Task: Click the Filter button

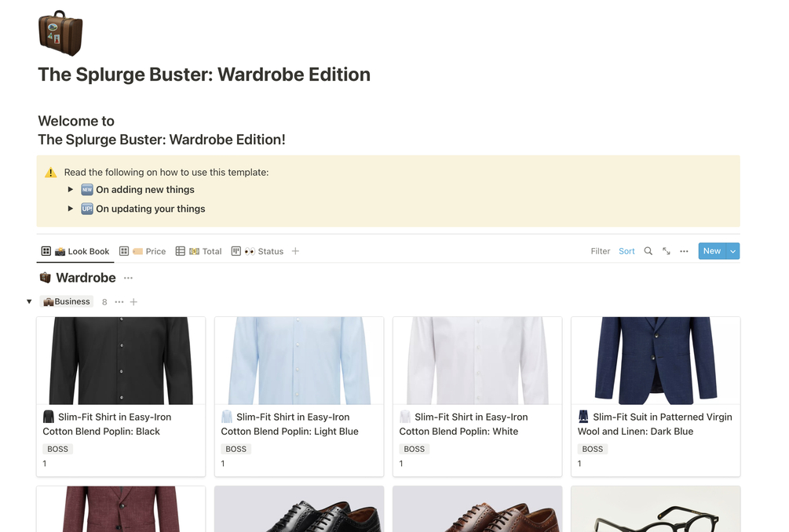Action: pyautogui.click(x=600, y=251)
